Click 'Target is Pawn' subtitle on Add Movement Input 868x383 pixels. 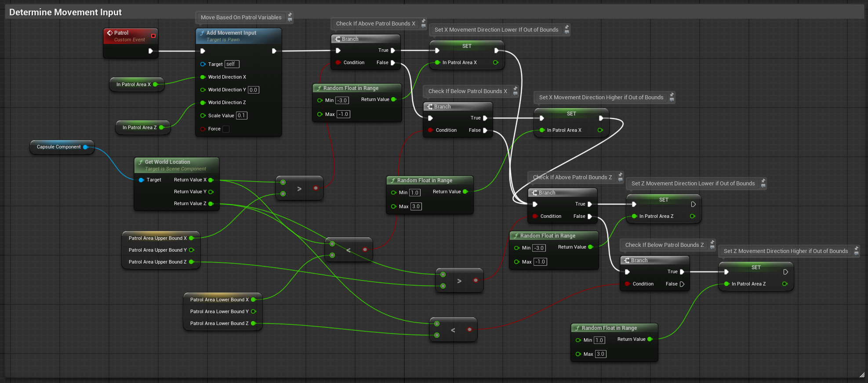tap(223, 40)
